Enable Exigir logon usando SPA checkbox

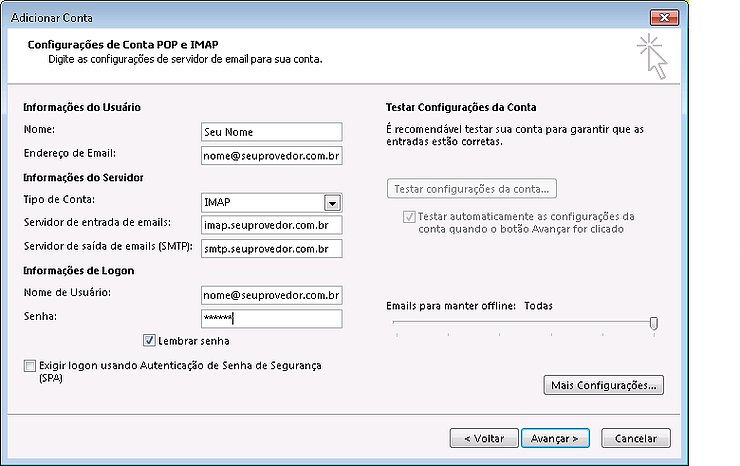tap(30, 365)
